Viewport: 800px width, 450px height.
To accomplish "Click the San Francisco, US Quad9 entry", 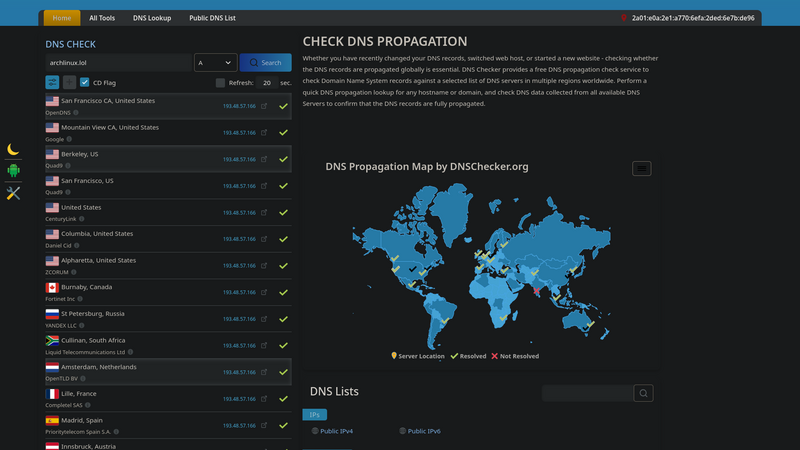I will [x=168, y=186].
